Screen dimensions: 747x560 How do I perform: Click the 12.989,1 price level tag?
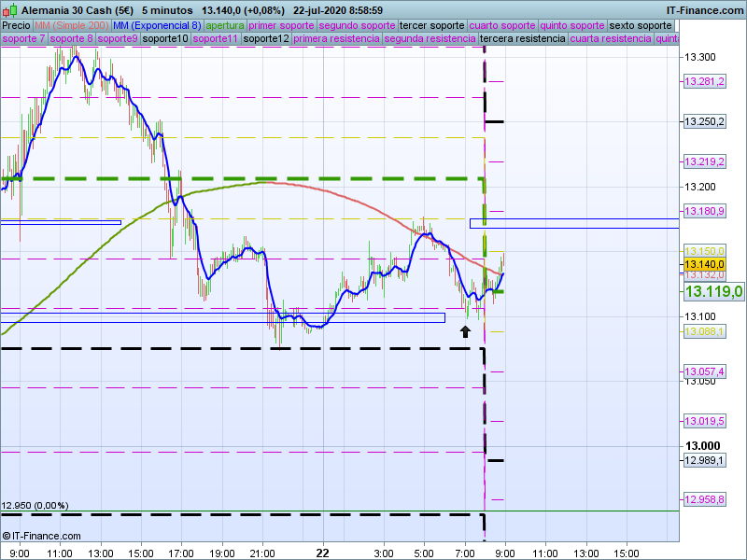click(704, 460)
